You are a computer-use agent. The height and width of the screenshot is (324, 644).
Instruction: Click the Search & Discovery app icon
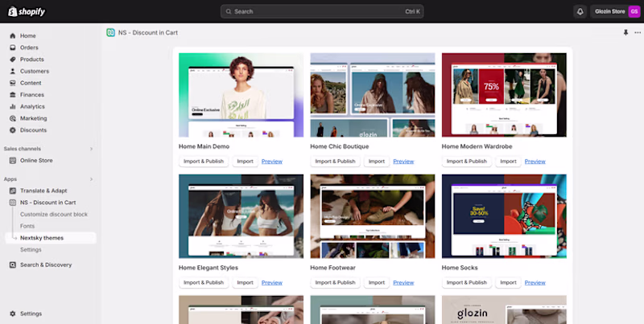(x=13, y=265)
